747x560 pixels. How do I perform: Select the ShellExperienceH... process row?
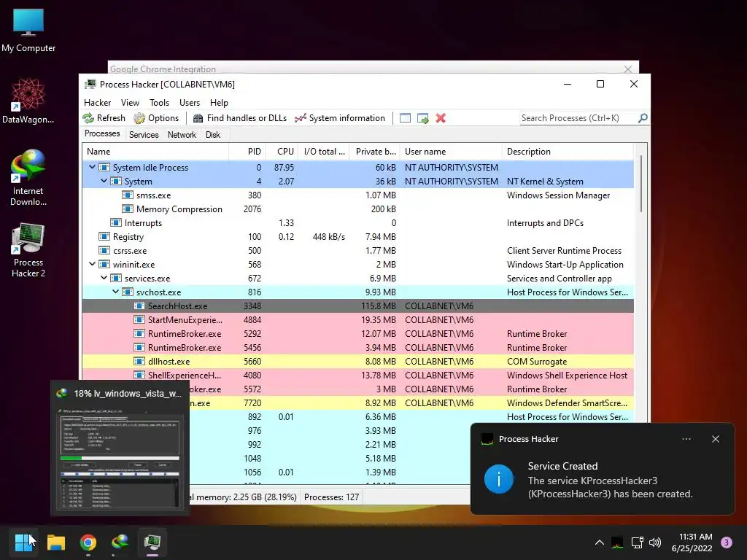[x=357, y=375]
